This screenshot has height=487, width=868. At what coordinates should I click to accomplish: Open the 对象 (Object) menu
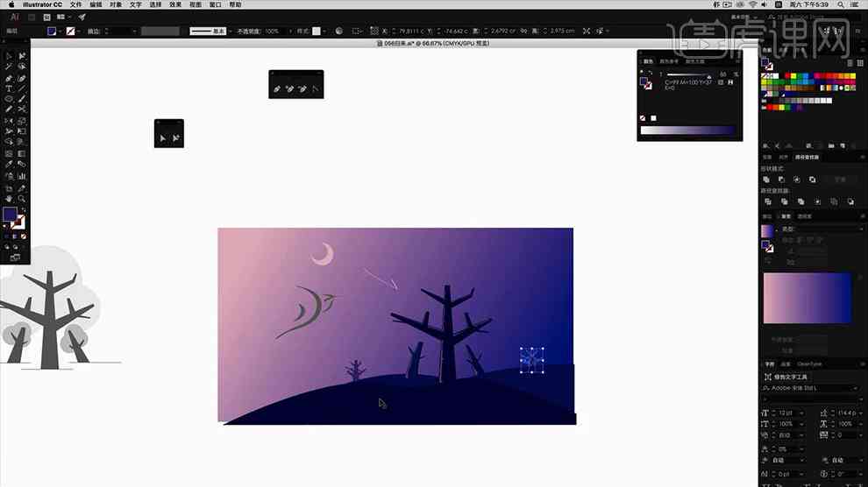116,4
